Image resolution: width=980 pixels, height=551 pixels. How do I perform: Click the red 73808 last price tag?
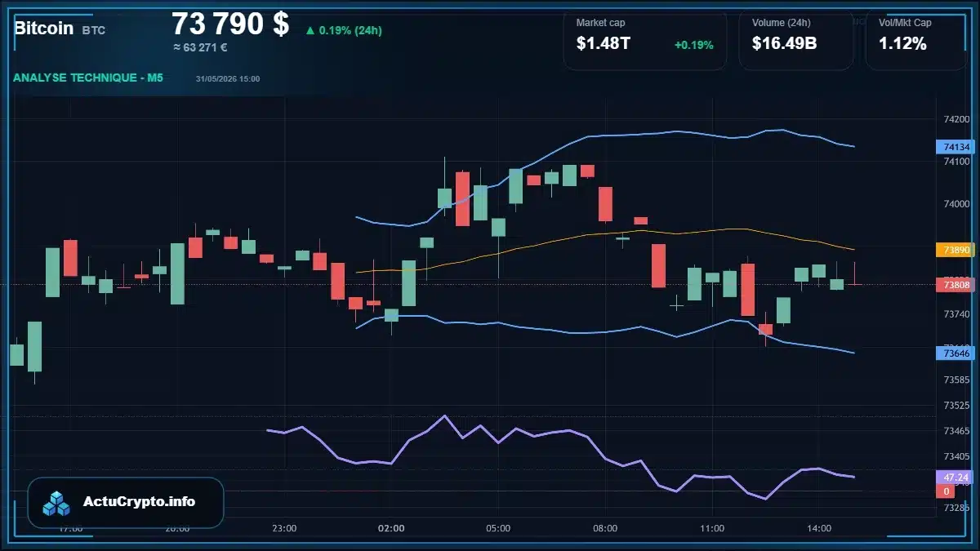[955, 285]
